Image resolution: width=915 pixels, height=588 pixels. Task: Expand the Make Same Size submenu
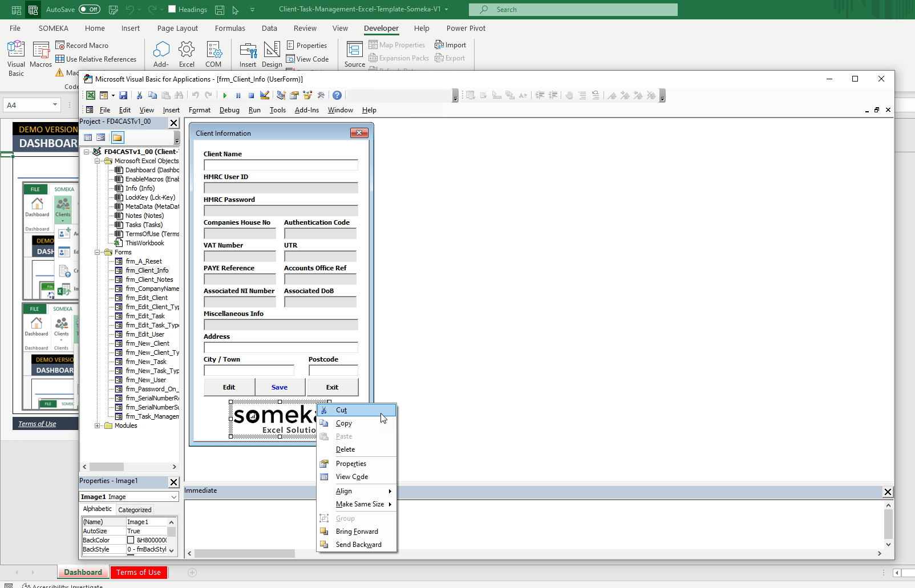click(357, 504)
